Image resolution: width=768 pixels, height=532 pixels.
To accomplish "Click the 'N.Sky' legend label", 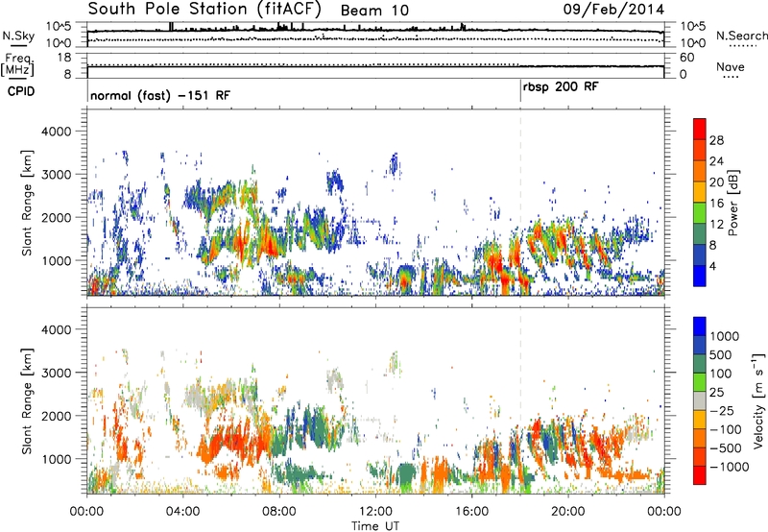I will 18,36.
